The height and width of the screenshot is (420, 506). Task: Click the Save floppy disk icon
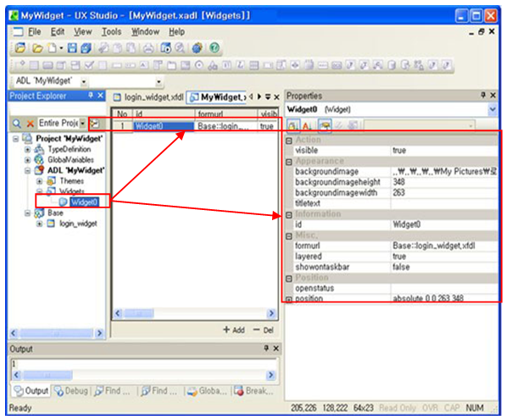pyautogui.click(x=72, y=48)
